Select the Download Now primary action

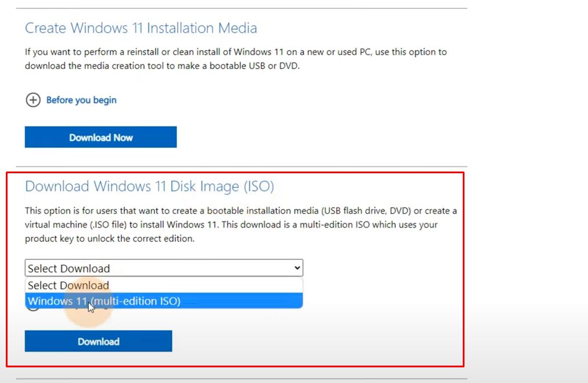click(100, 137)
